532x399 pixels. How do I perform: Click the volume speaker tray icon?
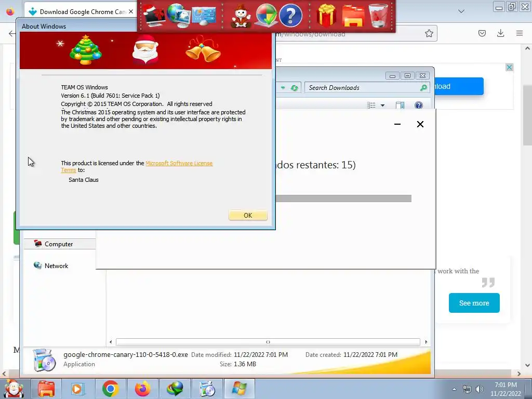pyautogui.click(x=480, y=389)
